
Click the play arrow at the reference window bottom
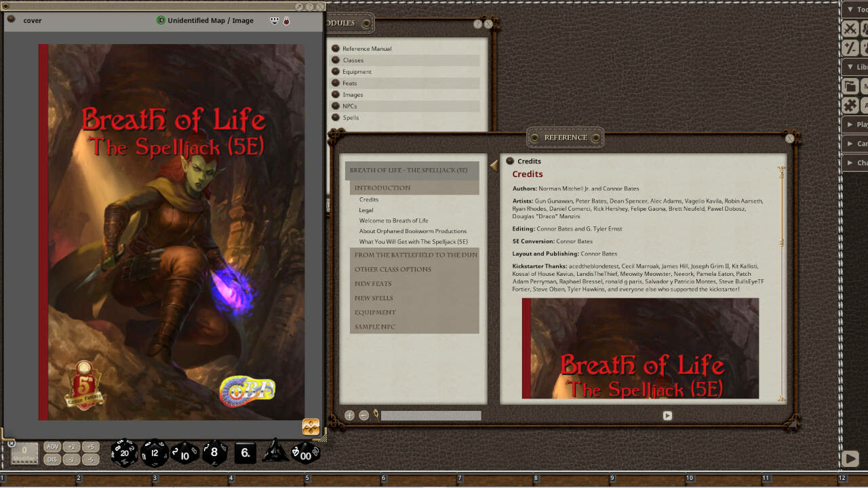coord(667,415)
